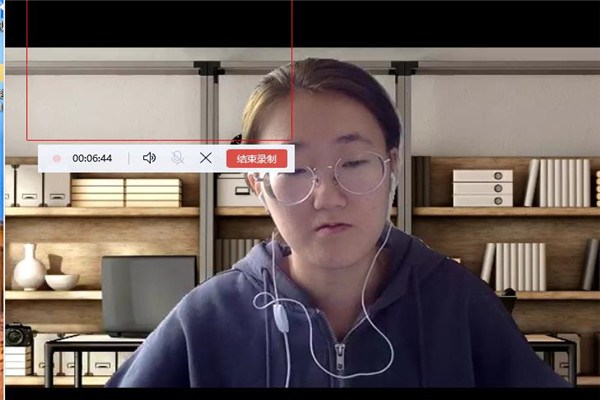The image size is (600, 400).
Task: Unmute the crossed-out microphone icon
Action: (x=178, y=158)
